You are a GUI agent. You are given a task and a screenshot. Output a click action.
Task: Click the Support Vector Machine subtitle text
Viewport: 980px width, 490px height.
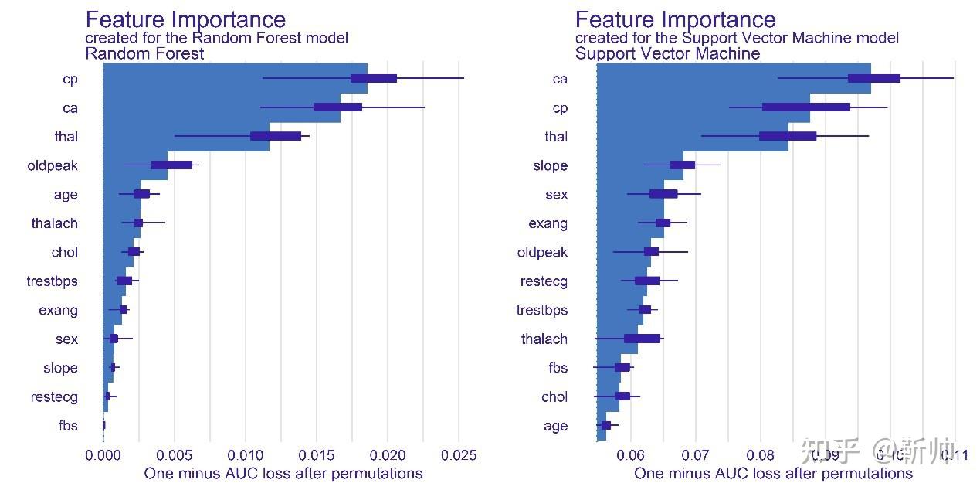[x=737, y=37]
